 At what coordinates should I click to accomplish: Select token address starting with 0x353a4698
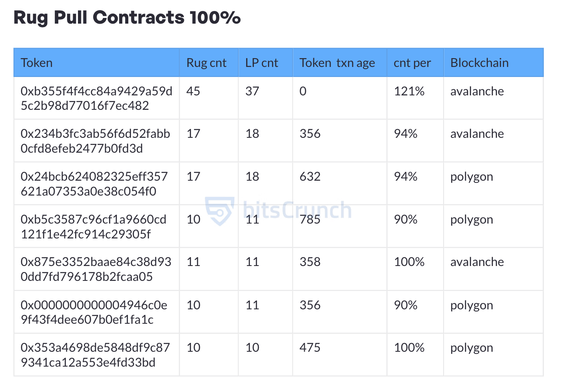[x=95, y=355]
